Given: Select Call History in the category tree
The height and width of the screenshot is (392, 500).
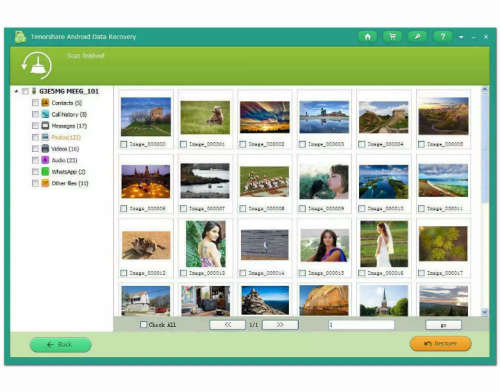Looking at the screenshot, I should [x=69, y=114].
